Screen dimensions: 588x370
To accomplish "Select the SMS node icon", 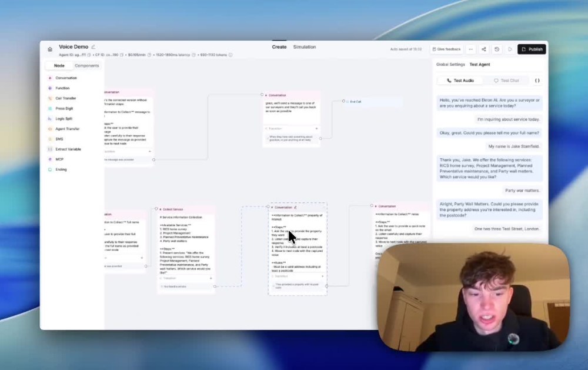I will tap(50, 139).
